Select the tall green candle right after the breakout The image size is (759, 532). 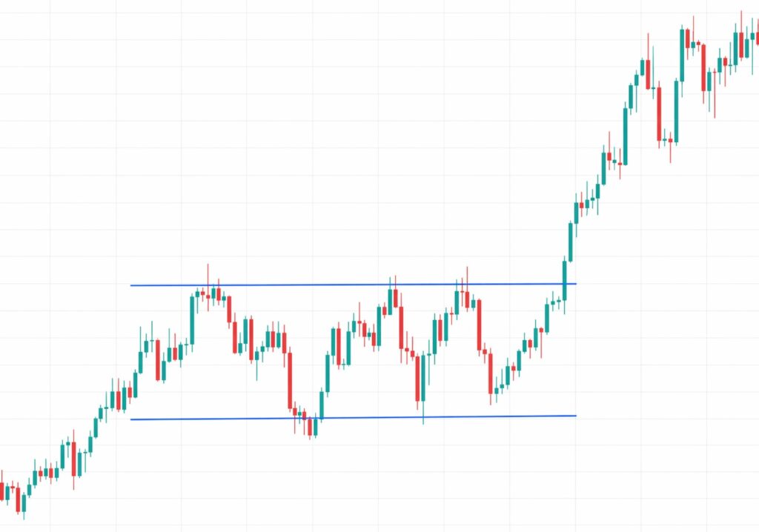(571, 242)
